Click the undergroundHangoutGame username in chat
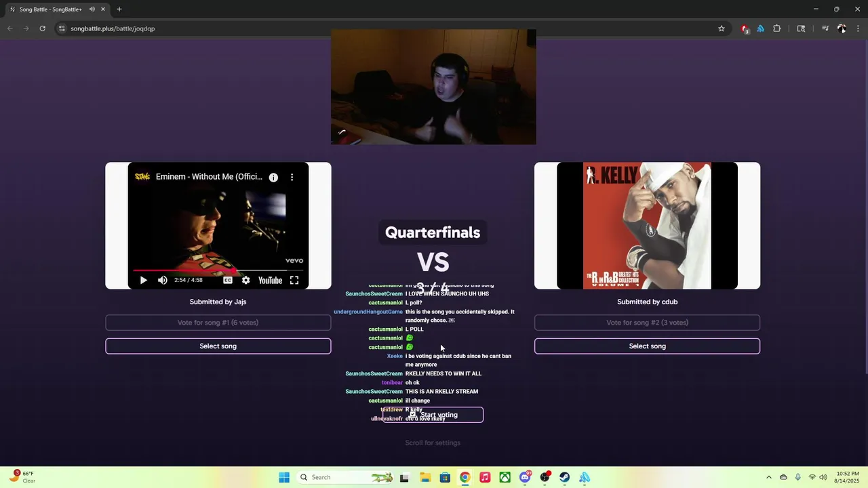868x488 pixels. (x=368, y=312)
